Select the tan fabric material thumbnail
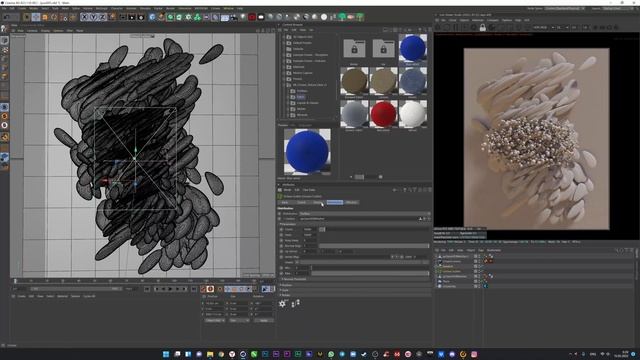640x360 pixels. tap(383, 81)
